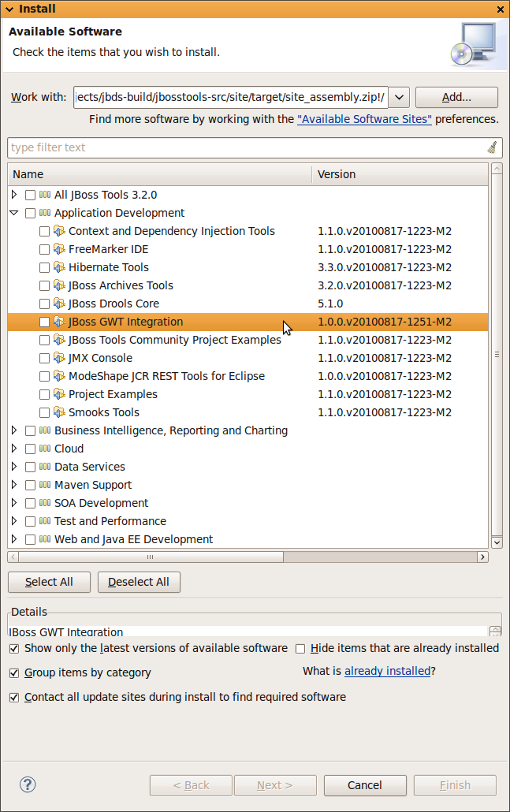Collapse the Application Development category

tap(14, 213)
